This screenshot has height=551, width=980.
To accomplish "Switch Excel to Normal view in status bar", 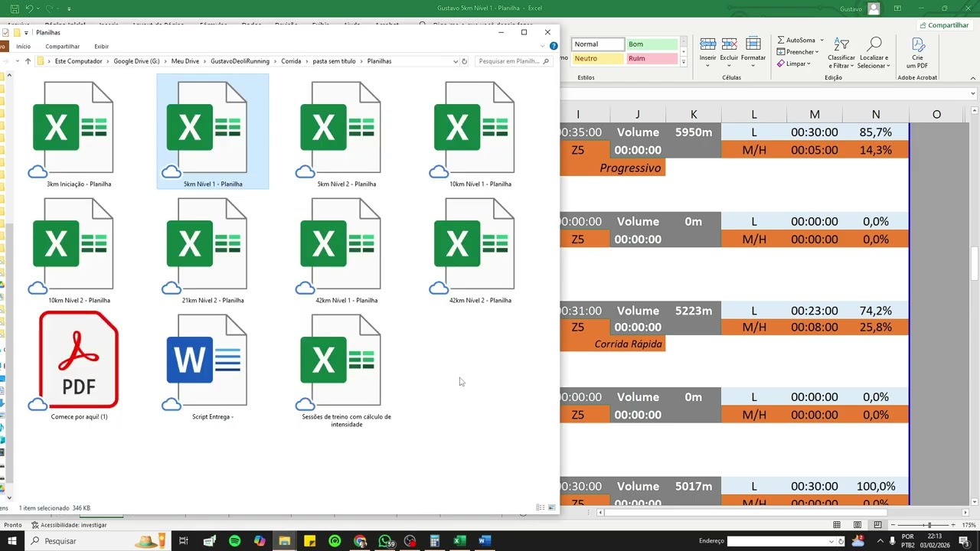I will tap(837, 525).
